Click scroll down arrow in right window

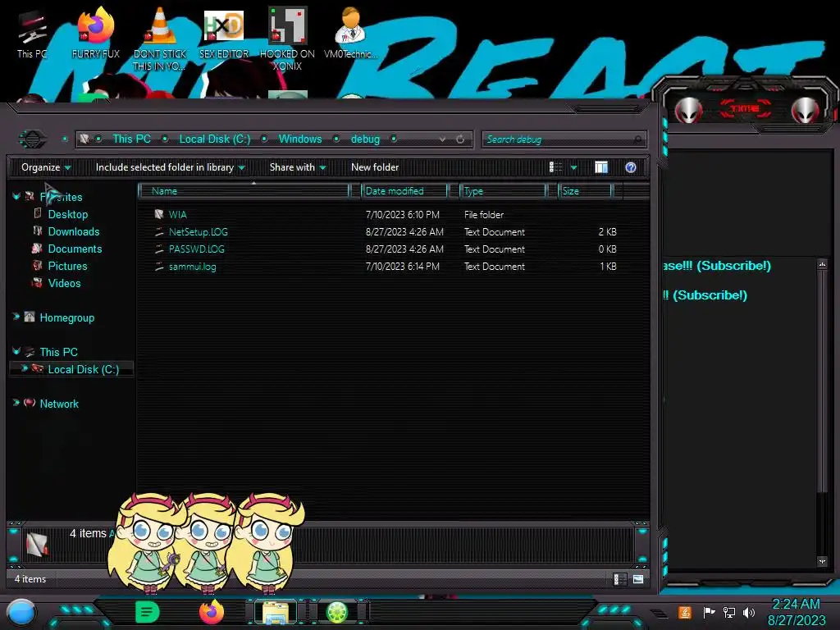pyautogui.click(x=822, y=561)
